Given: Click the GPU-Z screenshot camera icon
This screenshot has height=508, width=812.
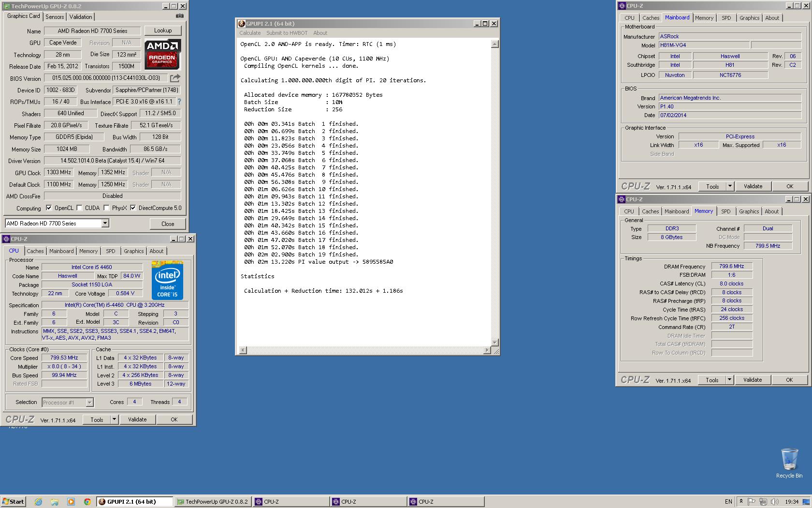Looking at the screenshot, I should click(180, 16).
